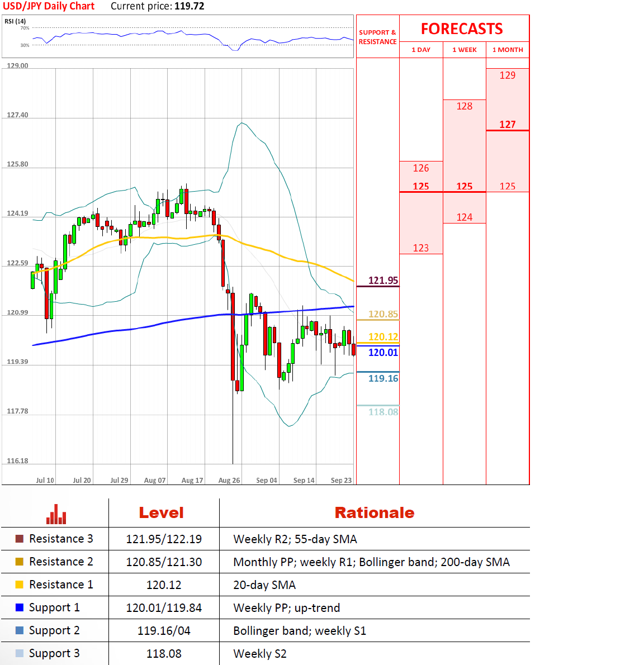Select the 1 WEEK forecast column header
This screenshot has width=644, height=665.
point(465,50)
